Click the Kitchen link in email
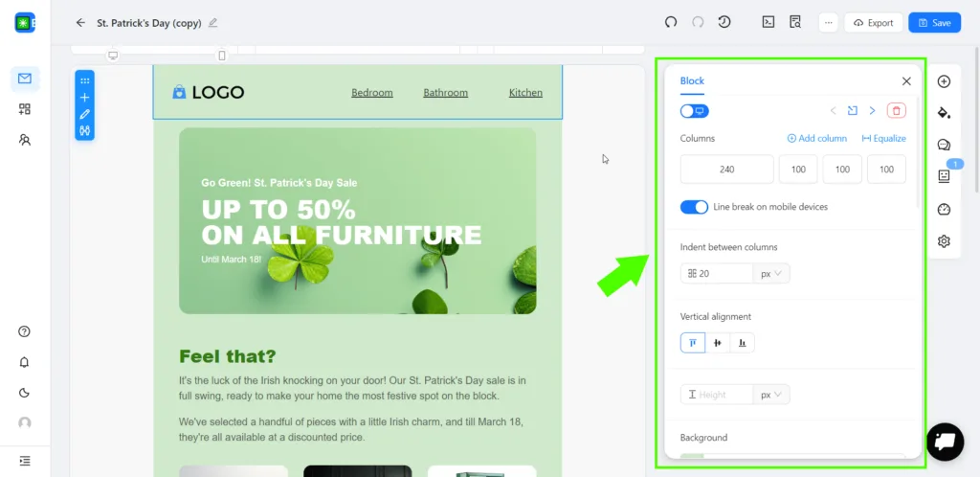The image size is (980, 477). tap(525, 93)
